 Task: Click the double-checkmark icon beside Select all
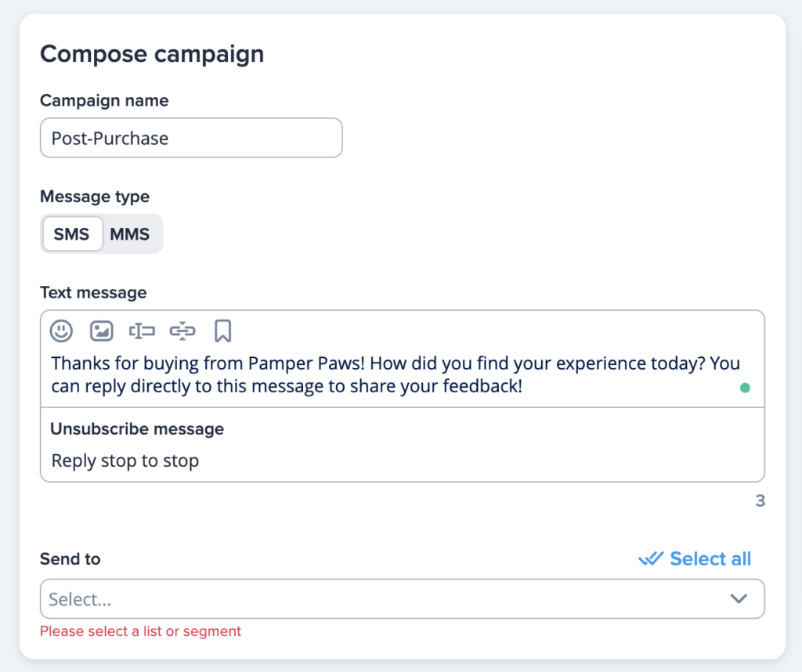[651, 558]
